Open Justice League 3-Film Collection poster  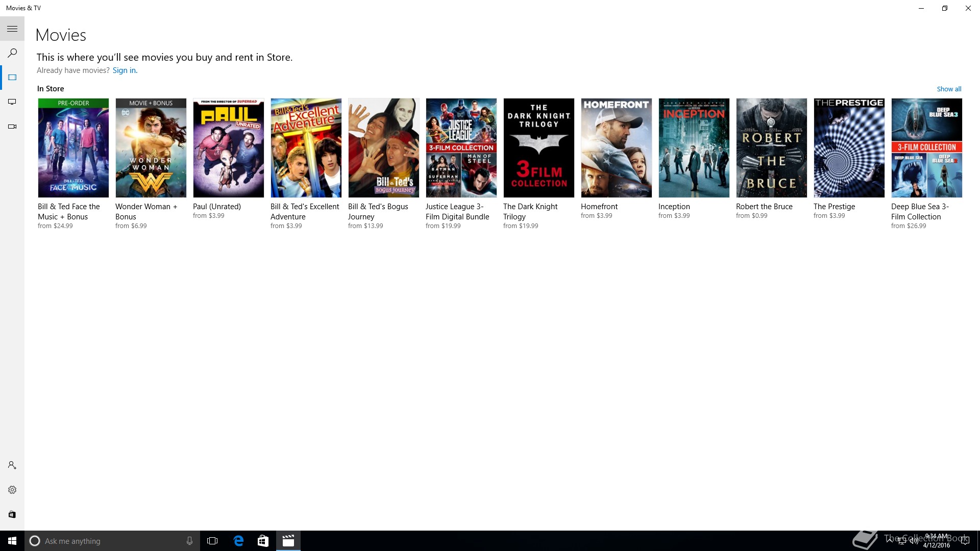pos(461,148)
